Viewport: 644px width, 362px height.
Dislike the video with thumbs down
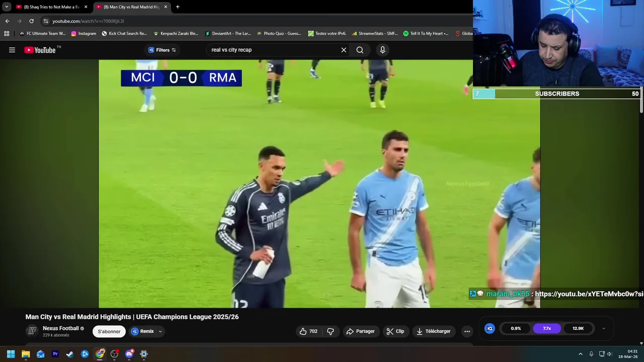(x=331, y=331)
